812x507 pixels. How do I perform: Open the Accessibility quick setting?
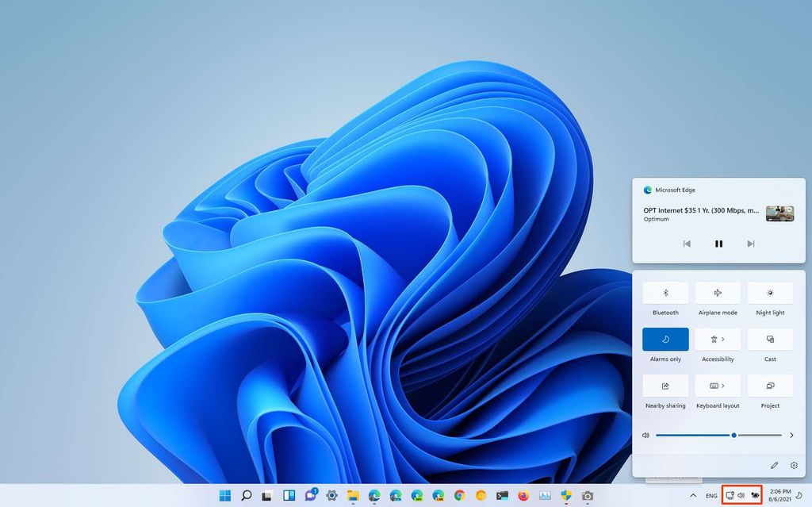tap(718, 339)
